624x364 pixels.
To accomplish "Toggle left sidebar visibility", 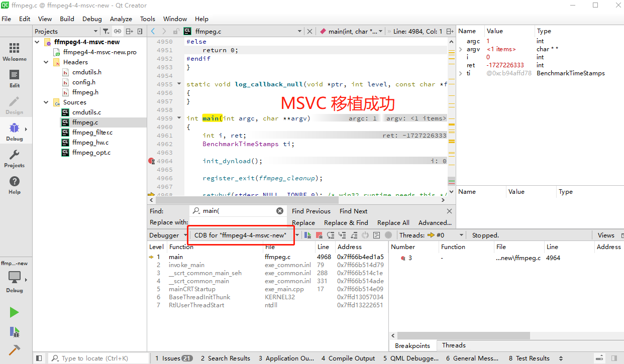I will [39, 358].
